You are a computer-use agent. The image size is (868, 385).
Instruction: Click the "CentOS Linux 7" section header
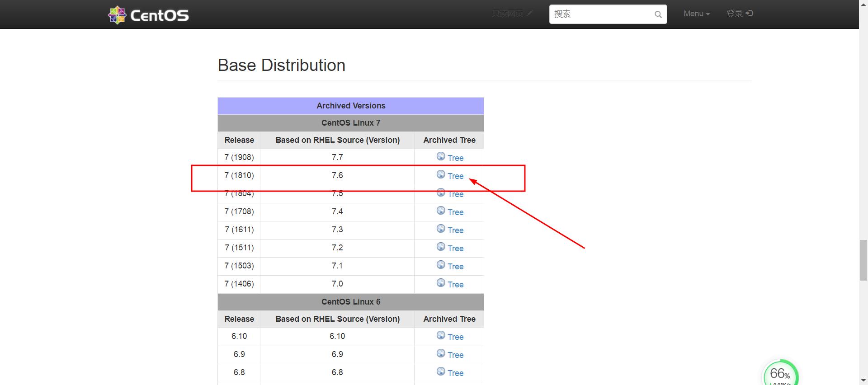(351, 123)
